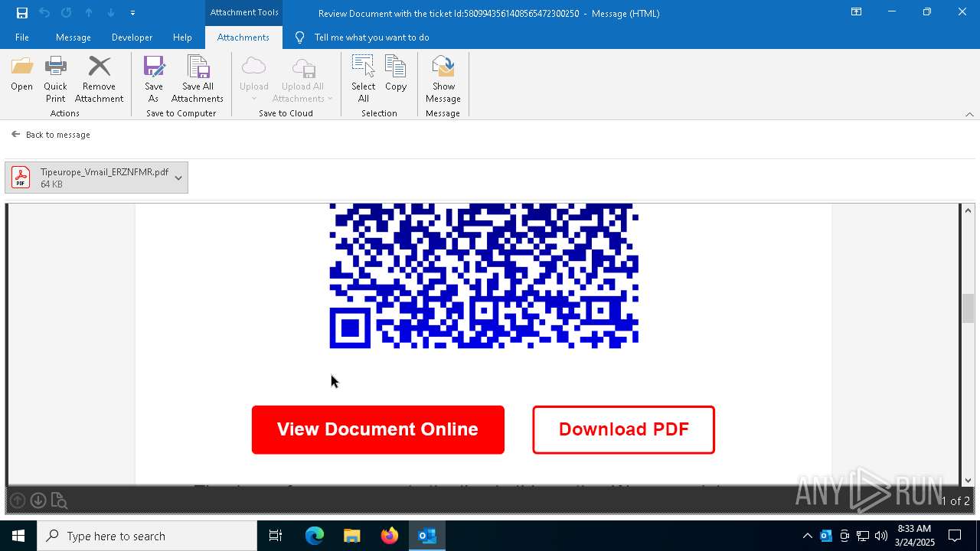Open the Windows Start menu
Screen dimensions: 980x551
tap(18, 536)
